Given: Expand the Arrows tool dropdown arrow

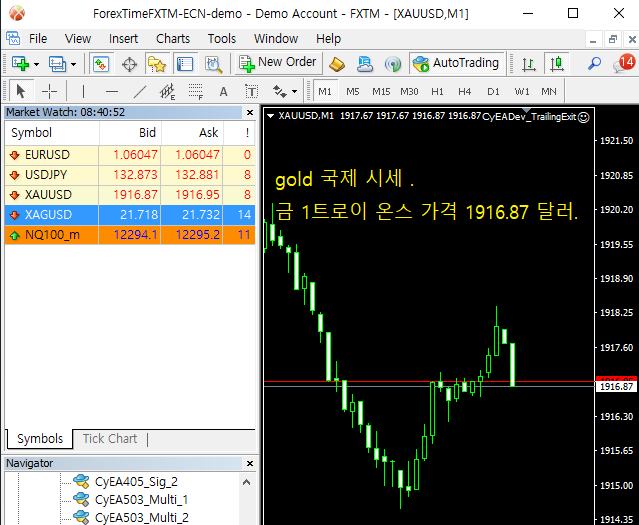Looking at the screenshot, I should (294, 92).
